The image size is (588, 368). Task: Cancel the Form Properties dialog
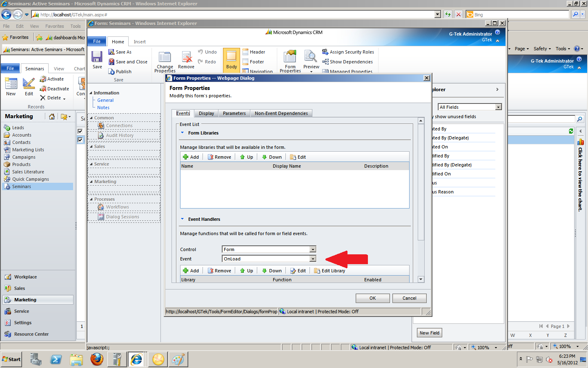tap(409, 298)
